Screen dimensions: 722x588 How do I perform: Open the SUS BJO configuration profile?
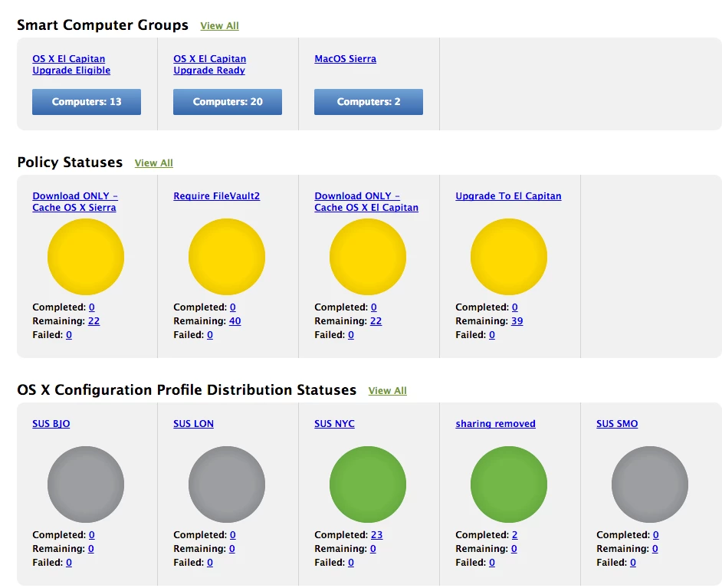point(51,424)
